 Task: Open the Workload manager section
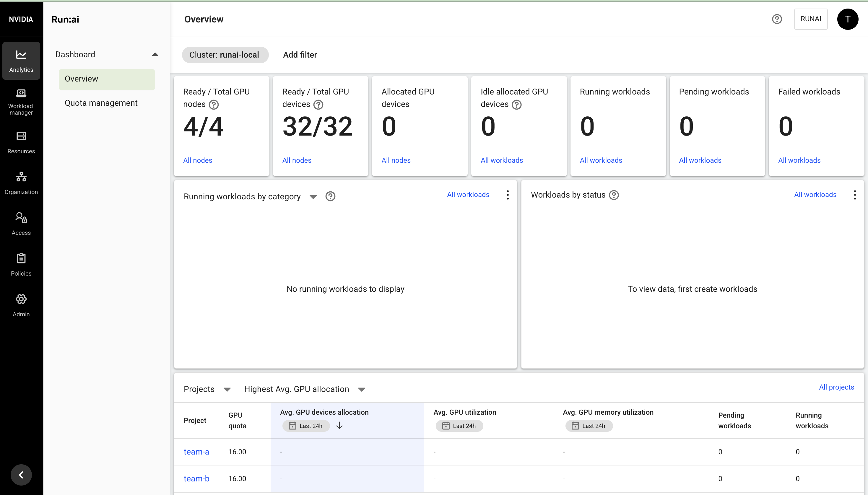point(21,102)
